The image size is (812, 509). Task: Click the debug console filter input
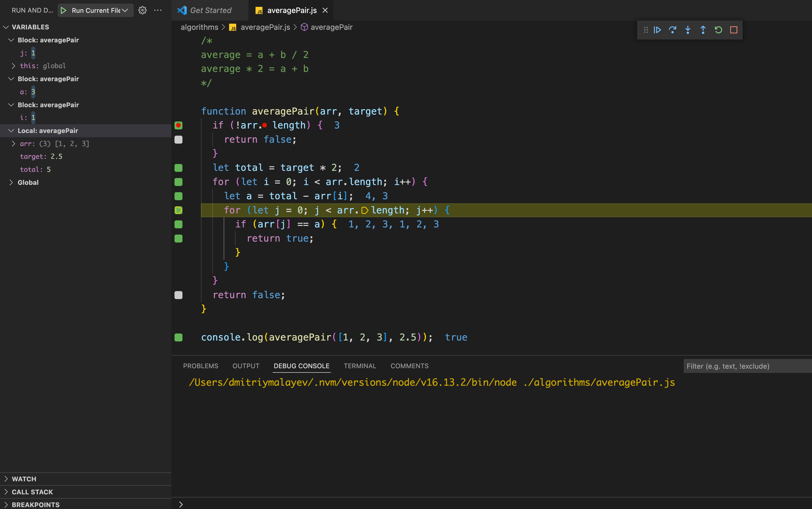click(x=747, y=366)
